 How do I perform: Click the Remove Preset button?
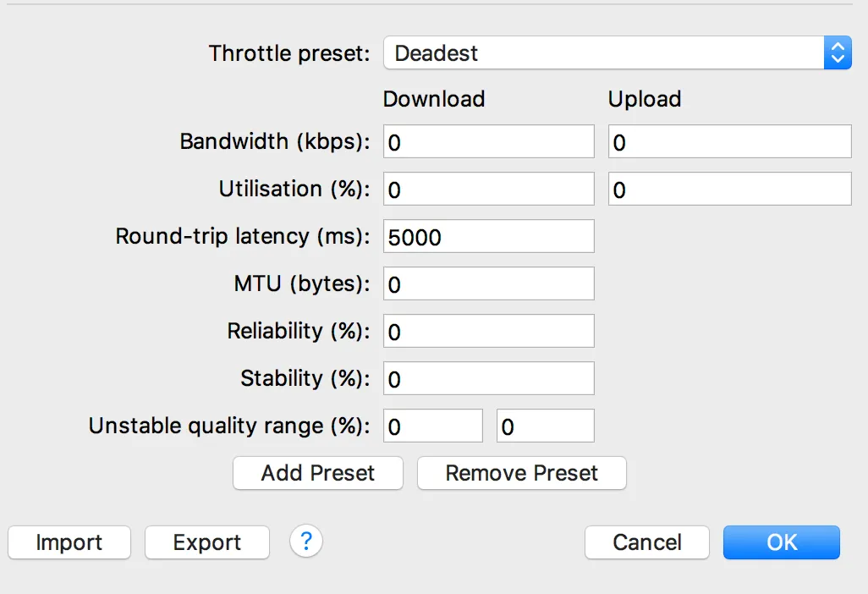click(x=521, y=473)
